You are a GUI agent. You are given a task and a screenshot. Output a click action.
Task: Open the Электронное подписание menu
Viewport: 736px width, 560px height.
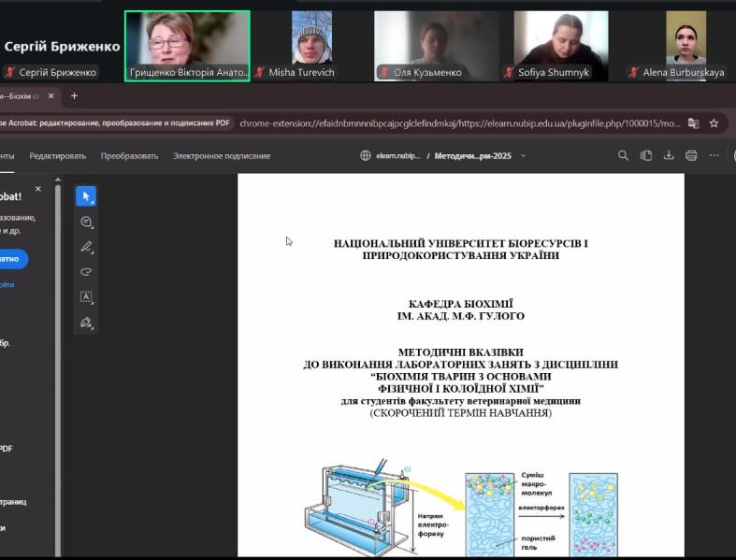click(222, 156)
